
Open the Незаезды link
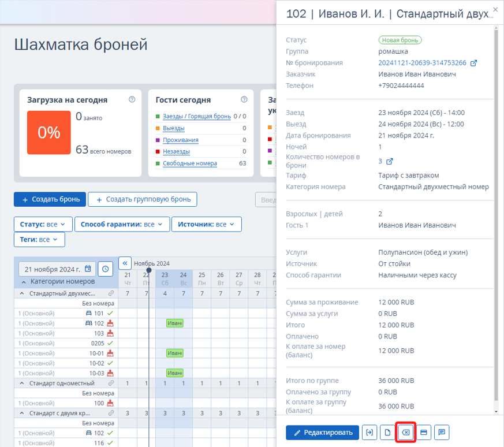click(176, 151)
